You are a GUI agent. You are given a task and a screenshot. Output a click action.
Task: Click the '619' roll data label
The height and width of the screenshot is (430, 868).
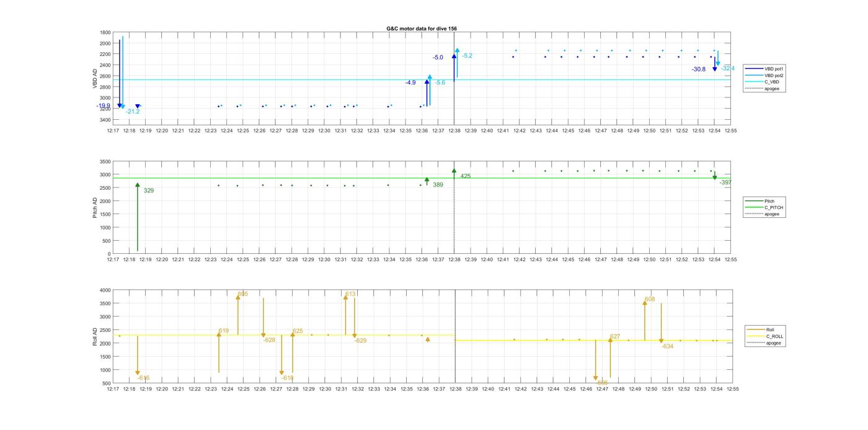(224, 331)
